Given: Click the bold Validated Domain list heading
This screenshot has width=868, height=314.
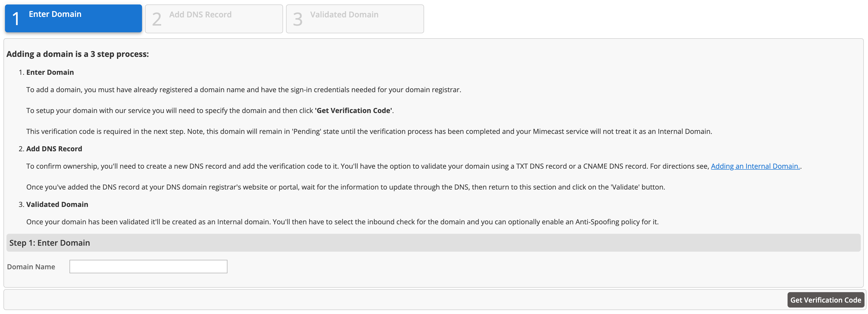Looking at the screenshot, I should pyautogui.click(x=57, y=204).
